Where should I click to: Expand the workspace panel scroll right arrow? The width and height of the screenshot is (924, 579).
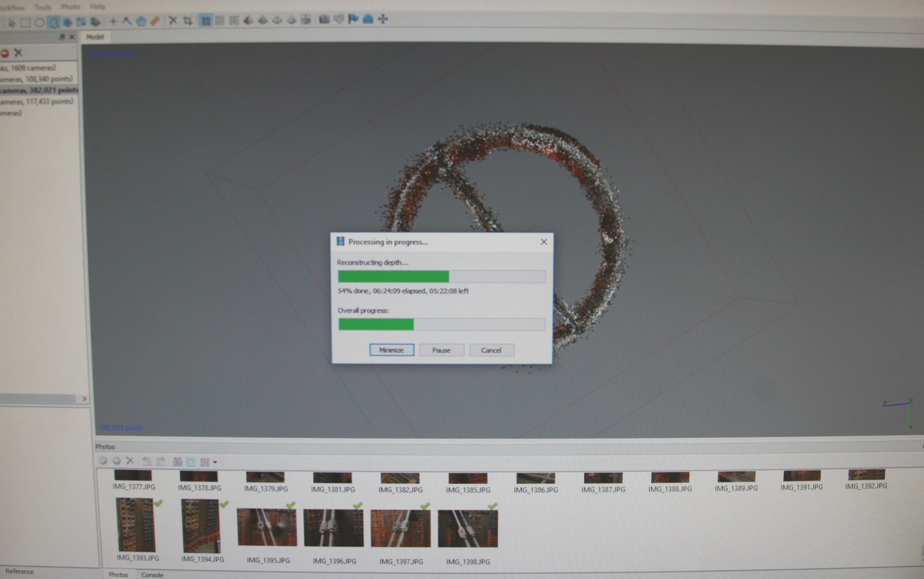(x=84, y=399)
